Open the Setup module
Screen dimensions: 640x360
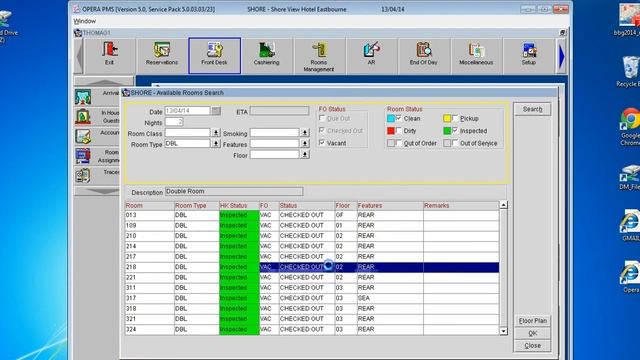pos(529,56)
